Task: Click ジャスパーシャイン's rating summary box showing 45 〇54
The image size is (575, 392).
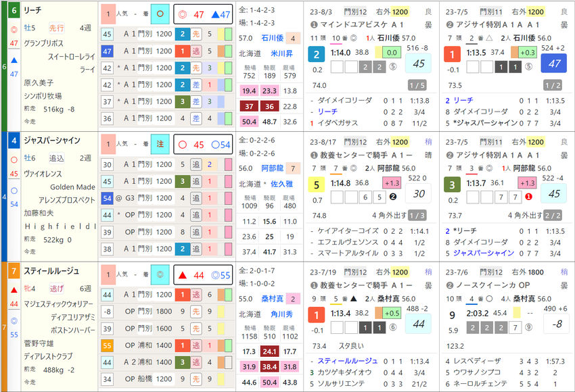Action: pyautogui.click(x=203, y=145)
